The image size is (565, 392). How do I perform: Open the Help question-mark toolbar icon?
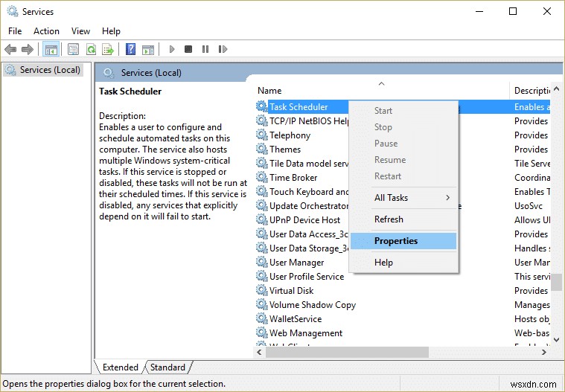click(x=130, y=49)
